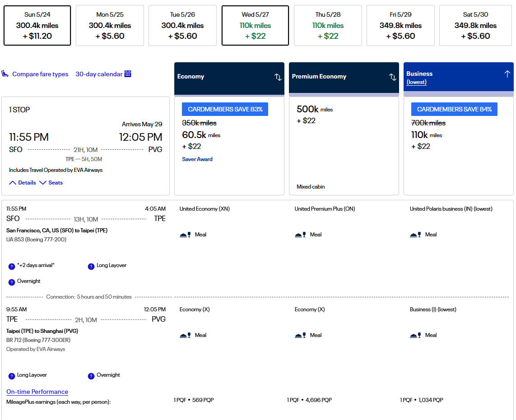Collapse the flight Details section

(x=23, y=183)
